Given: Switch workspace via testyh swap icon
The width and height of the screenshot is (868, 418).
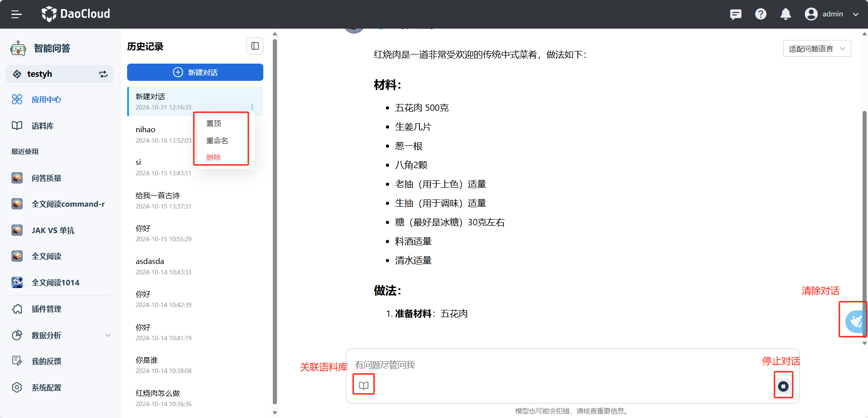Looking at the screenshot, I should click(x=104, y=74).
